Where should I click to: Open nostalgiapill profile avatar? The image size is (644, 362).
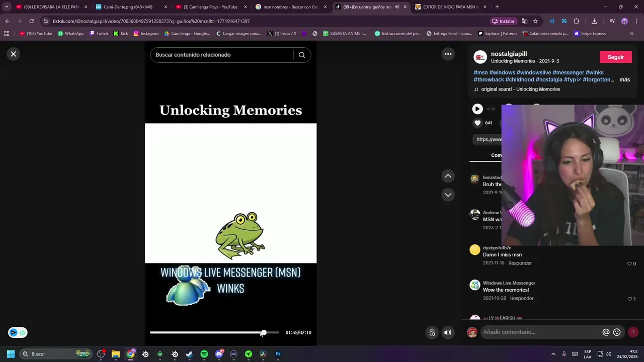pyautogui.click(x=480, y=57)
